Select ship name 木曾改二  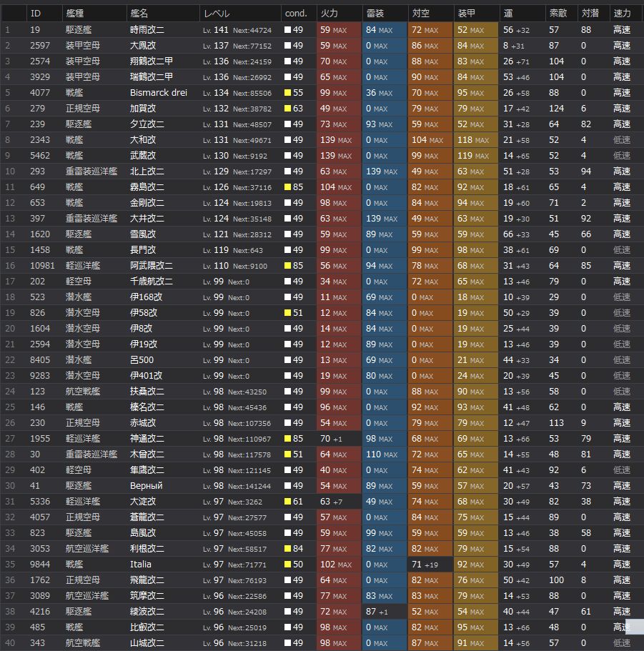[x=147, y=454]
